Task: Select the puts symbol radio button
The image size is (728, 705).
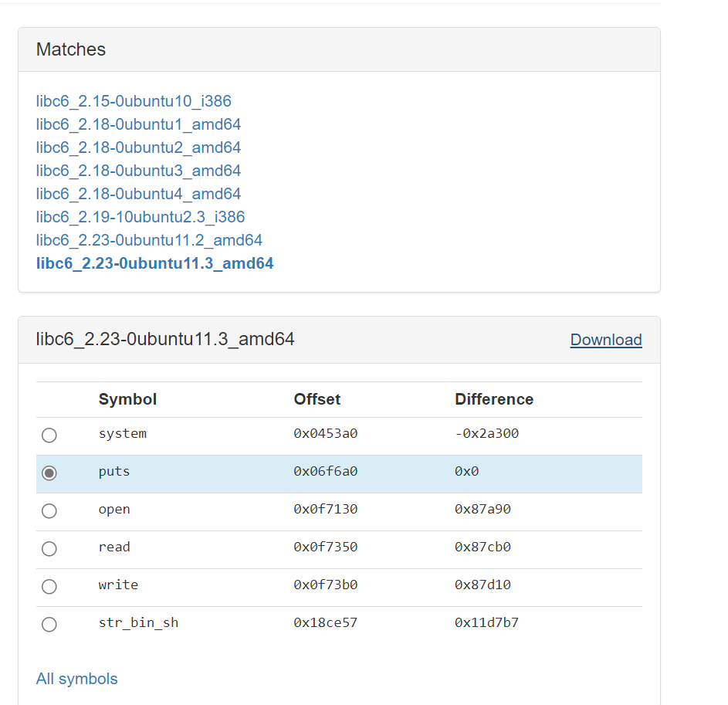Action: click(49, 473)
